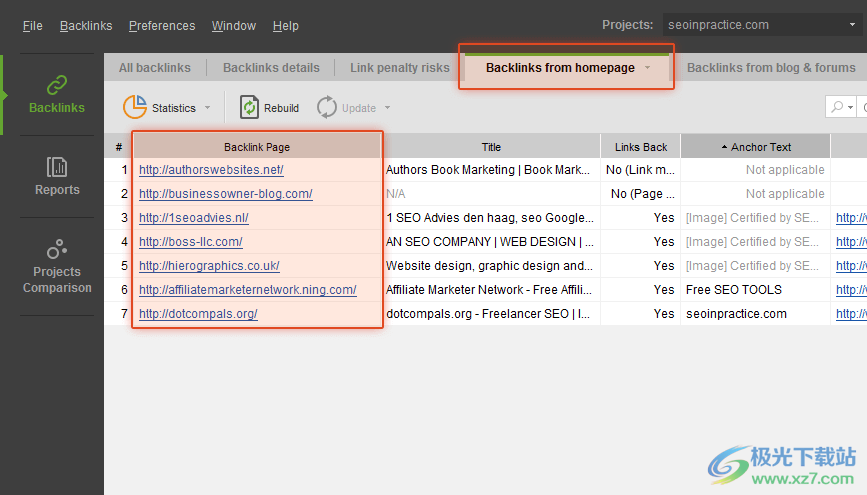Open link http://1seoadvies.nl/
Viewport: 867px width, 495px height.
pyautogui.click(x=194, y=218)
